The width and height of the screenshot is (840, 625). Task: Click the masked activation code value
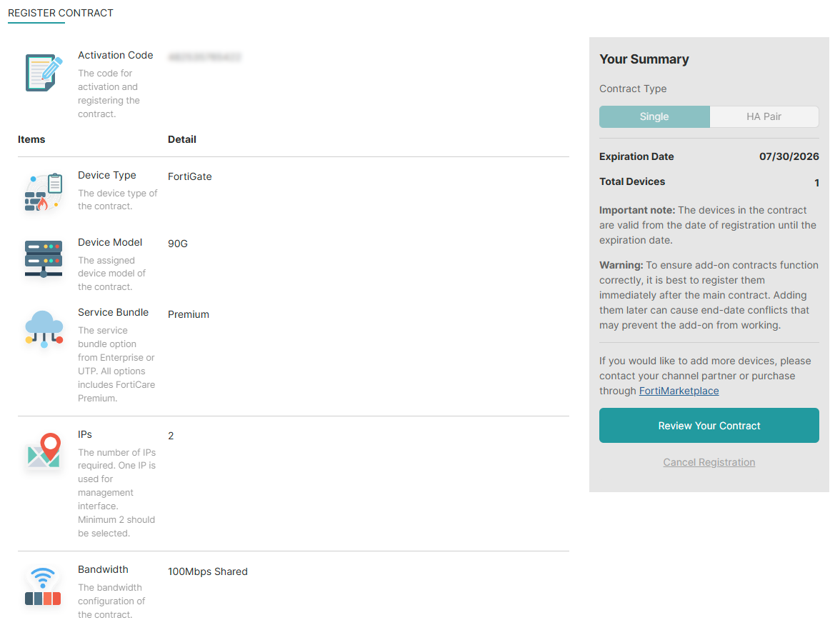(x=205, y=57)
